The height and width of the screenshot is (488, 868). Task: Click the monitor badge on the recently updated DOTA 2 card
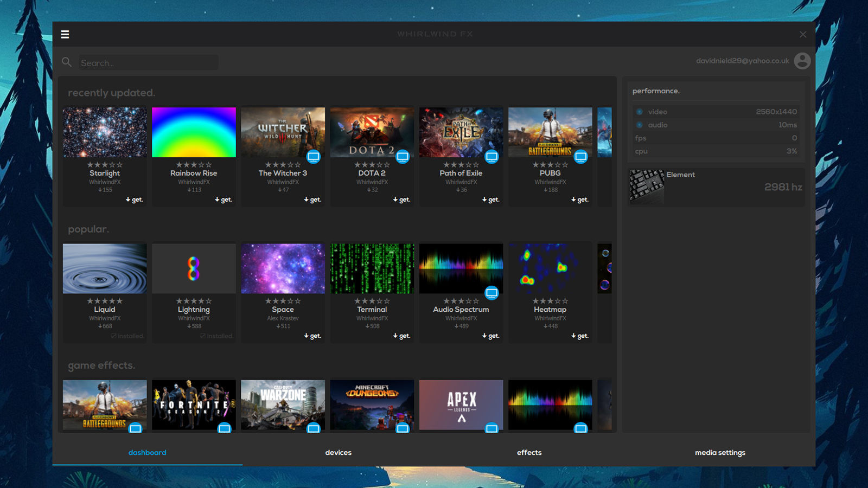click(x=403, y=157)
